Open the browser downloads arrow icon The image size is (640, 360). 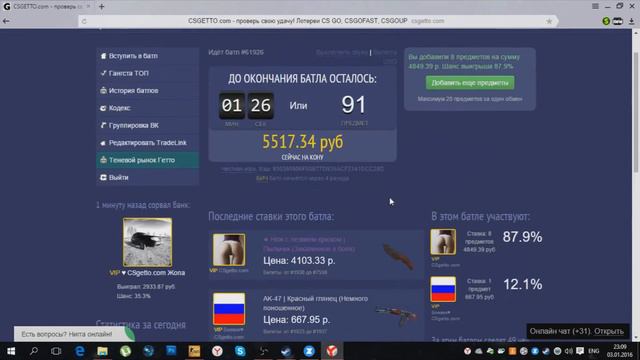point(631,21)
